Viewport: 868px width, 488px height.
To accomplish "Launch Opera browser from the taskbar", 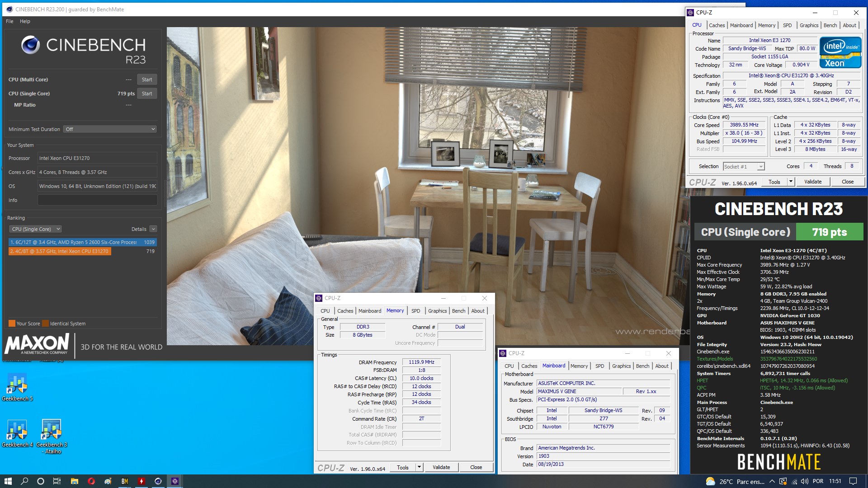I will tap(91, 481).
